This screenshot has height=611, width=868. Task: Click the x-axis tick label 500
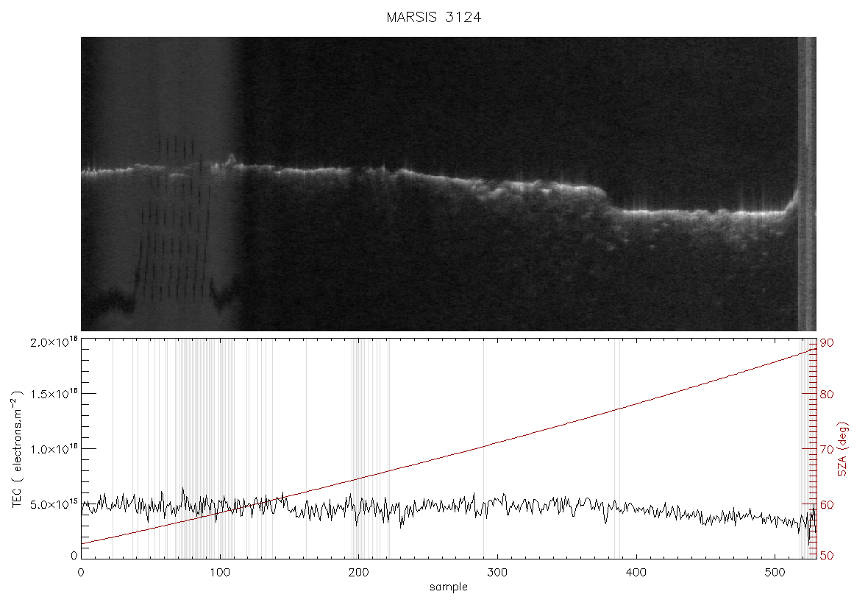pos(775,572)
